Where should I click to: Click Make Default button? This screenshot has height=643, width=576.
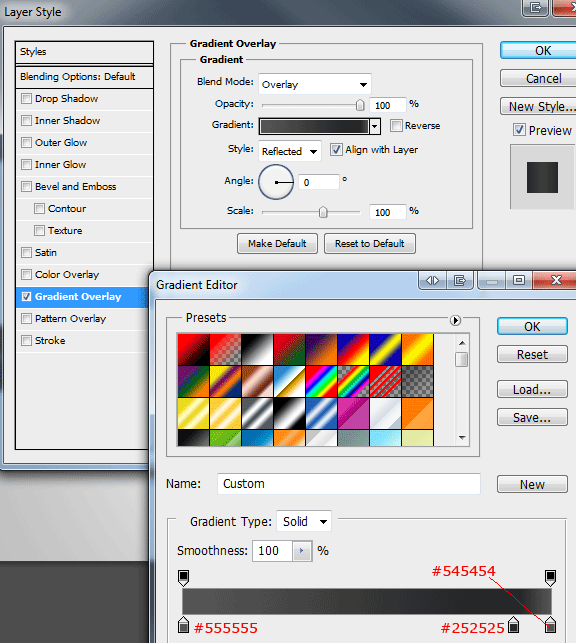(x=277, y=244)
